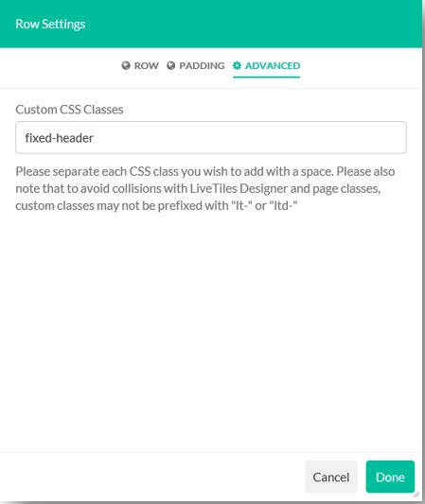Viewport: 425px width, 504px height.
Task: Click the Custom CSS Classes label
Action: 69,110
